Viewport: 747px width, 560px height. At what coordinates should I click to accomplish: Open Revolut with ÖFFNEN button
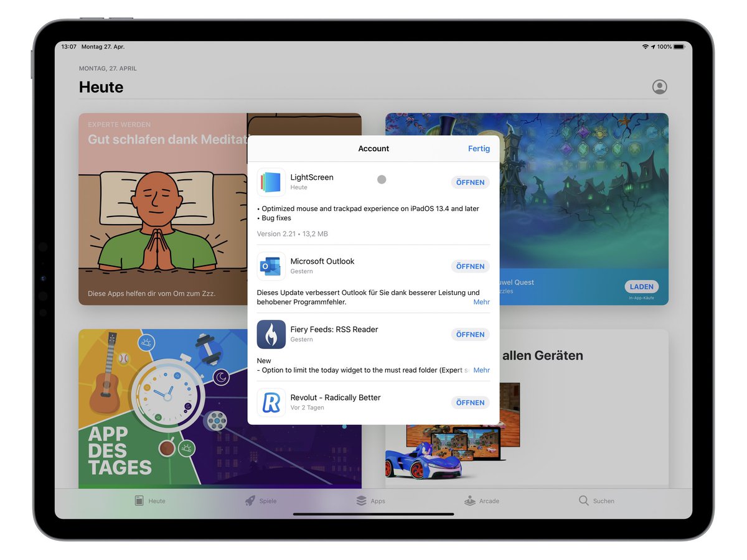pos(470,403)
